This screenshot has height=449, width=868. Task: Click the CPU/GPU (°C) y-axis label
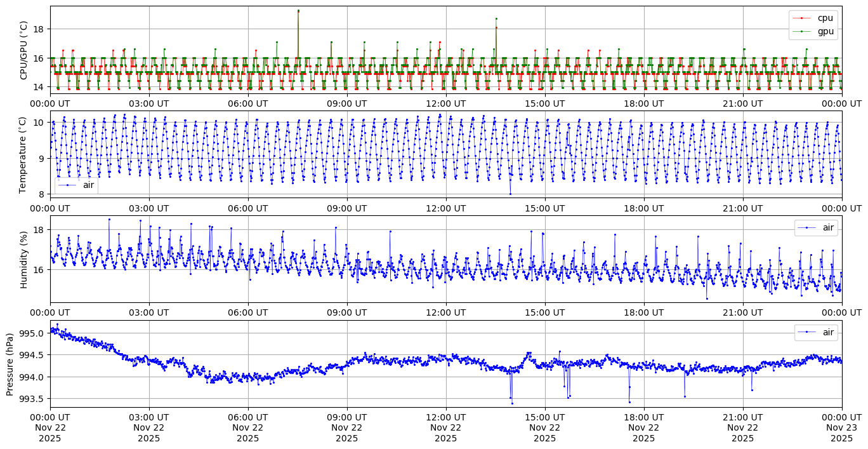coord(23,50)
